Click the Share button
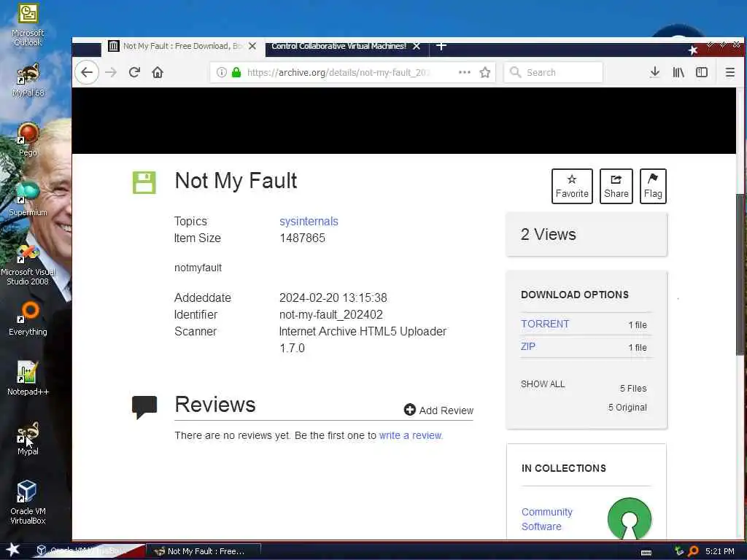The height and width of the screenshot is (560, 747). pos(616,186)
